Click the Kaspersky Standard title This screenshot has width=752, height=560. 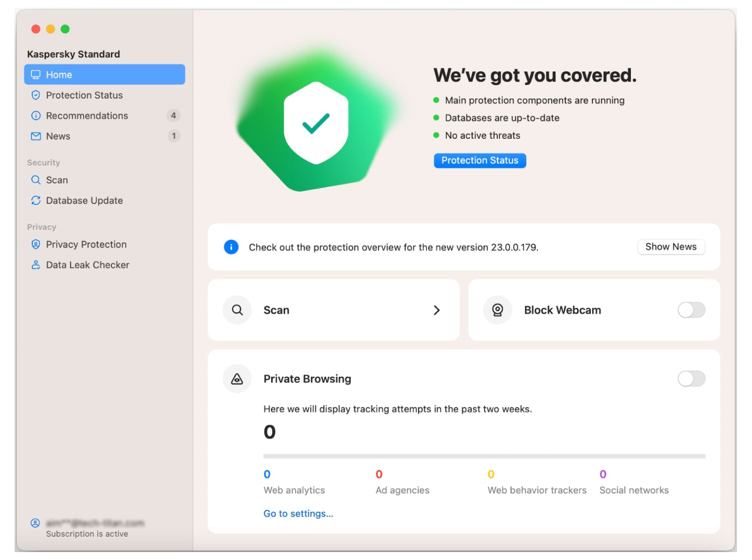[73, 54]
